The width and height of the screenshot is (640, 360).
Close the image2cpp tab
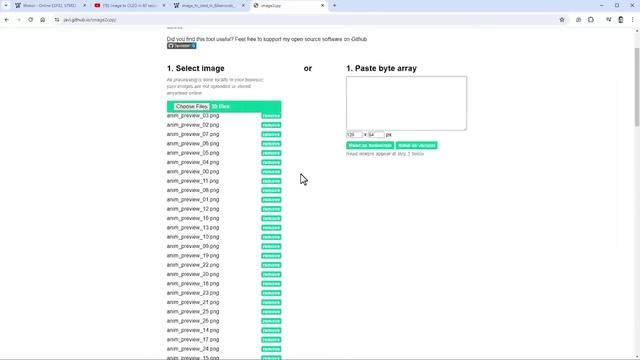click(322, 6)
